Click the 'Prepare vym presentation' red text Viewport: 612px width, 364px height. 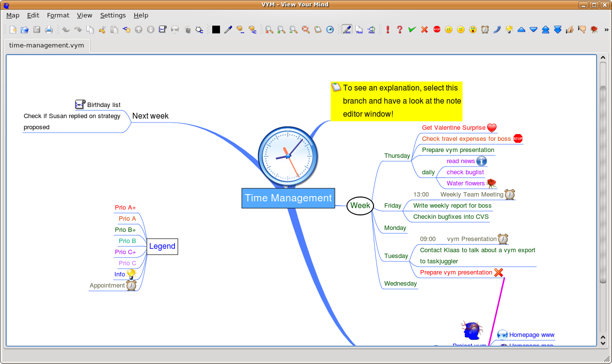[456, 273]
